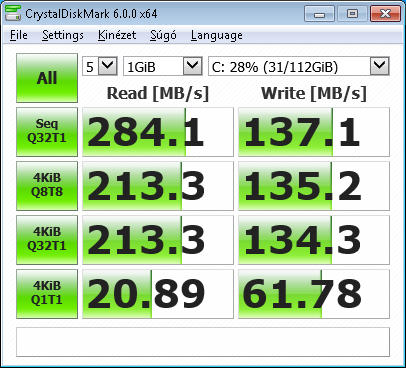Open the Settings menu

63,35
